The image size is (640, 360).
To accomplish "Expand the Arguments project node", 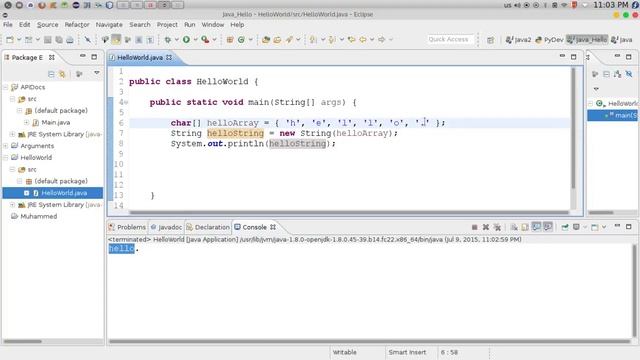I will 6,146.
